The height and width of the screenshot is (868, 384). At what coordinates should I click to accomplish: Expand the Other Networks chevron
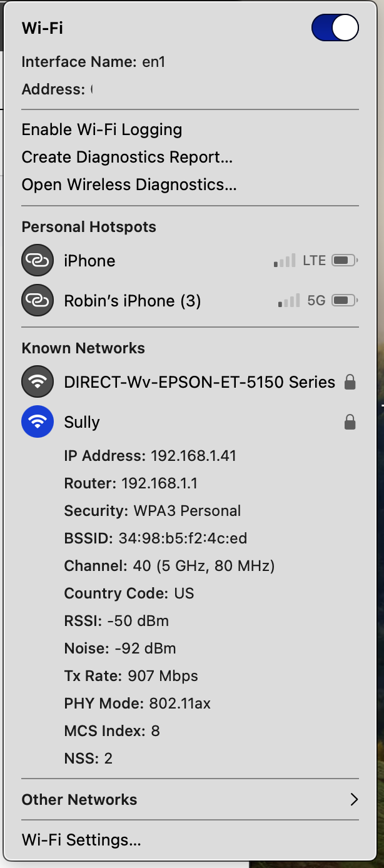354,799
